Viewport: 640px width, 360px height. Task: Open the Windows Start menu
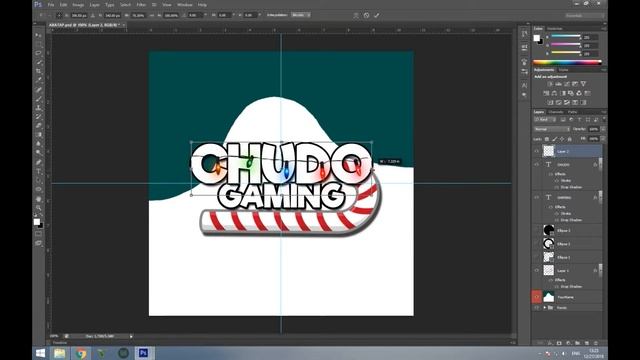click(40, 353)
